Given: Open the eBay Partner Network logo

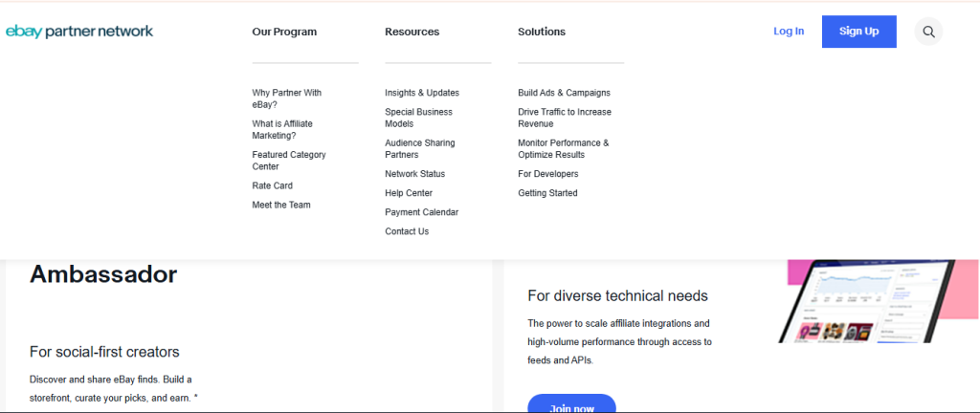Looking at the screenshot, I should click(79, 32).
